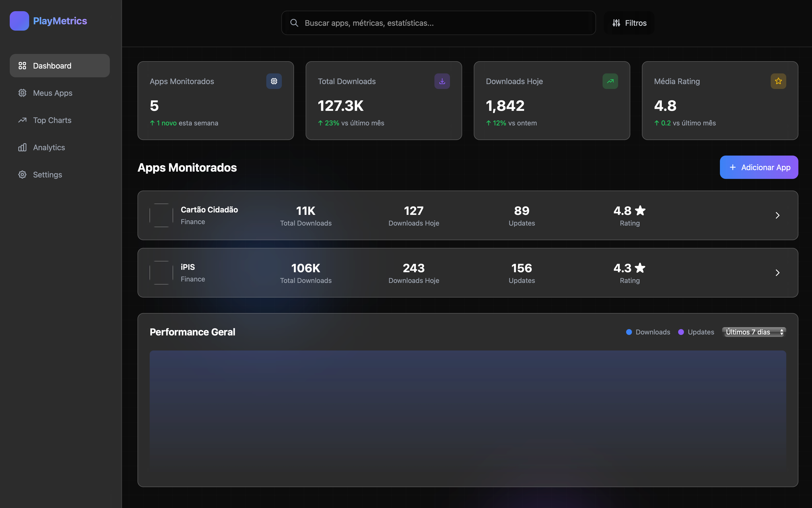Open Top Charts in sidebar
This screenshot has width=812, height=508.
[60, 120]
